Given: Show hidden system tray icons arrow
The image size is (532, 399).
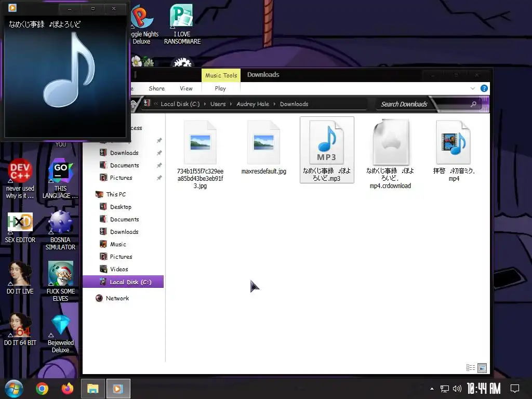Looking at the screenshot, I should point(432,389).
